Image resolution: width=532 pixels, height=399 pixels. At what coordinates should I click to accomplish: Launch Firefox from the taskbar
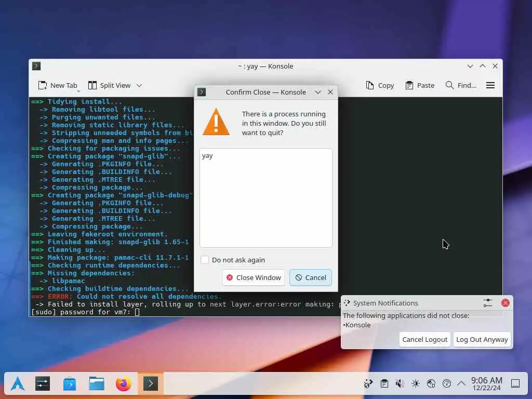coord(124,384)
